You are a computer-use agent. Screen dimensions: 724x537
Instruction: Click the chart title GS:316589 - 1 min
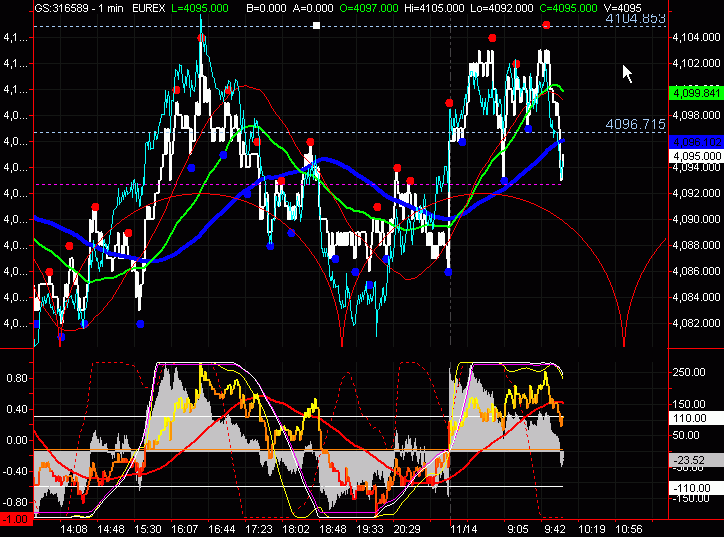(x=79, y=8)
